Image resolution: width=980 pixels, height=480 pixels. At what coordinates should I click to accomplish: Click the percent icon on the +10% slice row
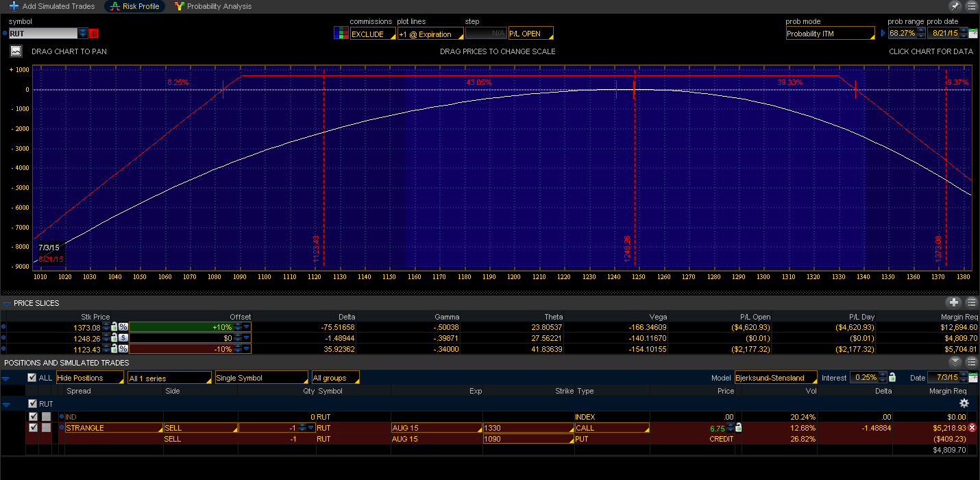(123, 327)
